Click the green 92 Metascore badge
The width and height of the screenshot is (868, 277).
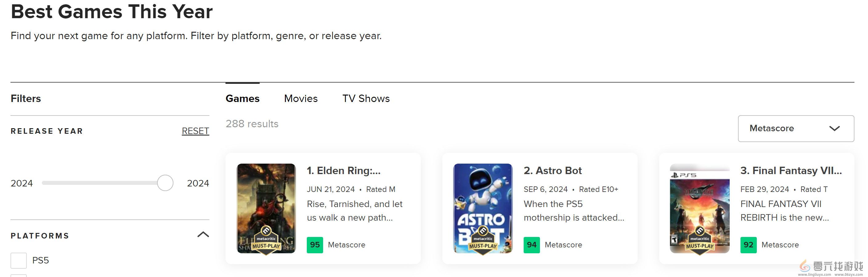pyautogui.click(x=748, y=245)
